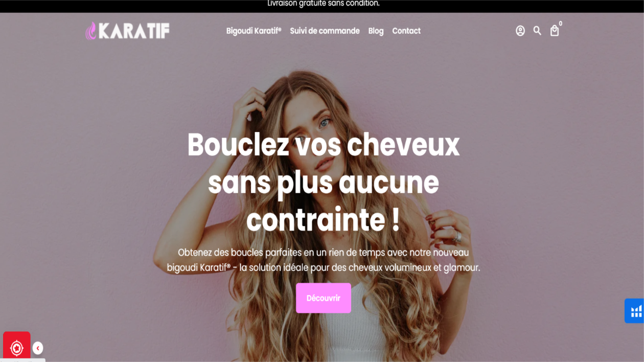
Task: Open the user account icon
Action: (x=520, y=31)
